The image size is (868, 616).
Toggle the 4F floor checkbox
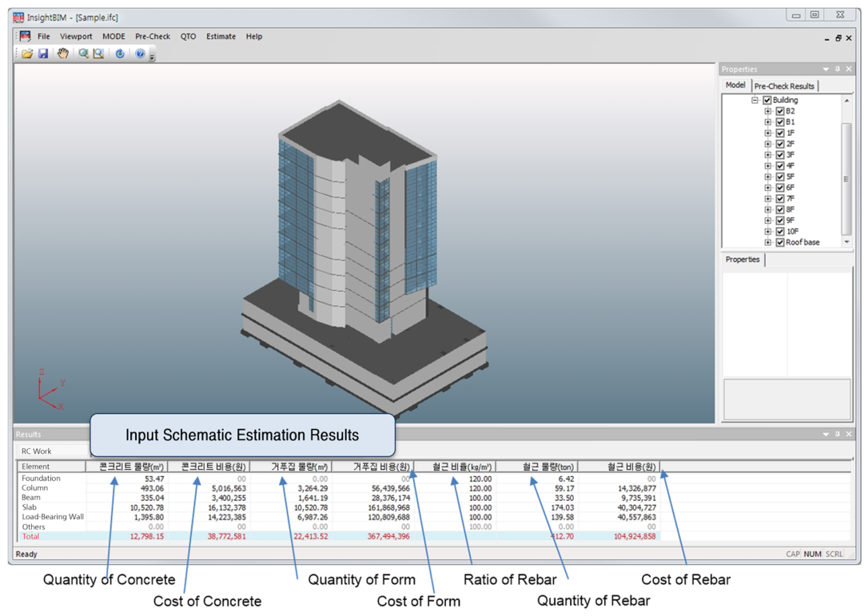[x=780, y=166]
